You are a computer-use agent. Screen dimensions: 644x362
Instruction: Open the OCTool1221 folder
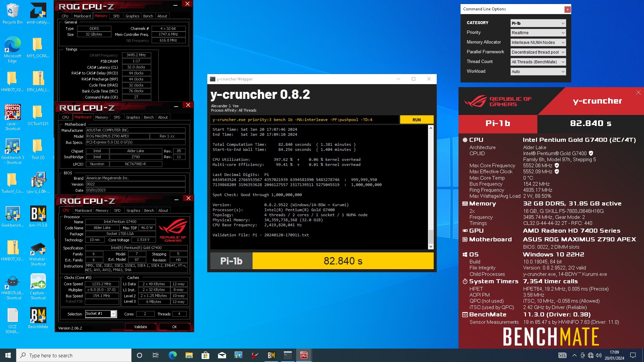click(38, 115)
